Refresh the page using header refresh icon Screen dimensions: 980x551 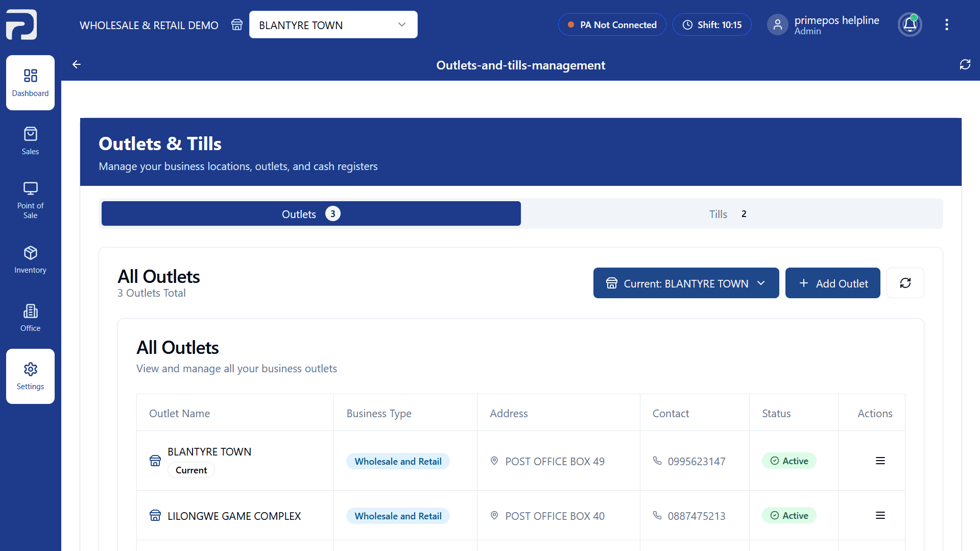pyautogui.click(x=965, y=64)
